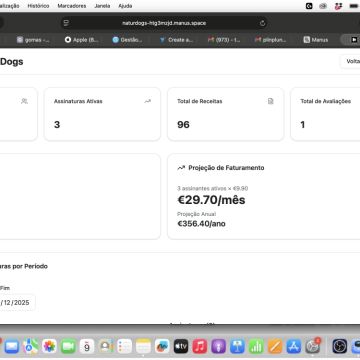Launch Keynote from the Dock
360x360 pixels.
[x=237, y=346]
